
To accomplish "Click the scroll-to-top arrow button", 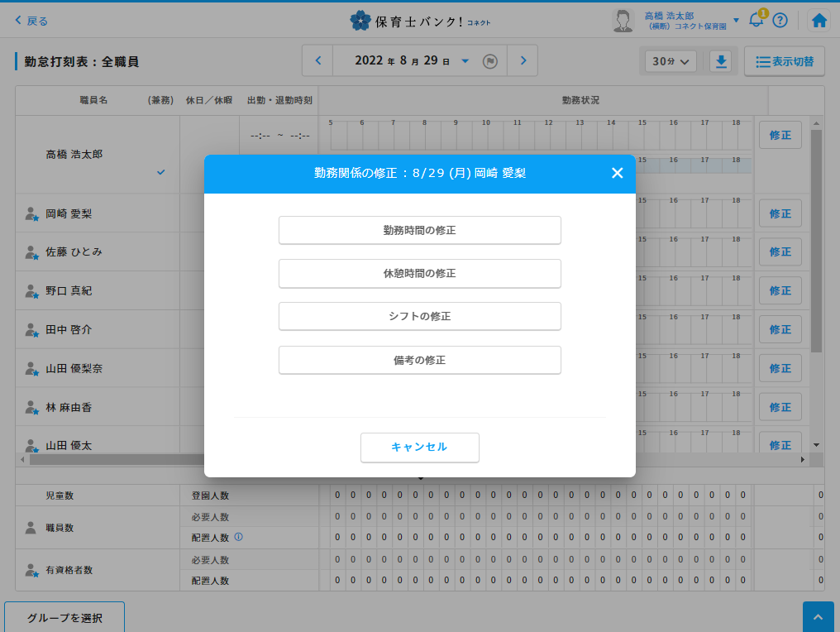I will click(x=818, y=617).
